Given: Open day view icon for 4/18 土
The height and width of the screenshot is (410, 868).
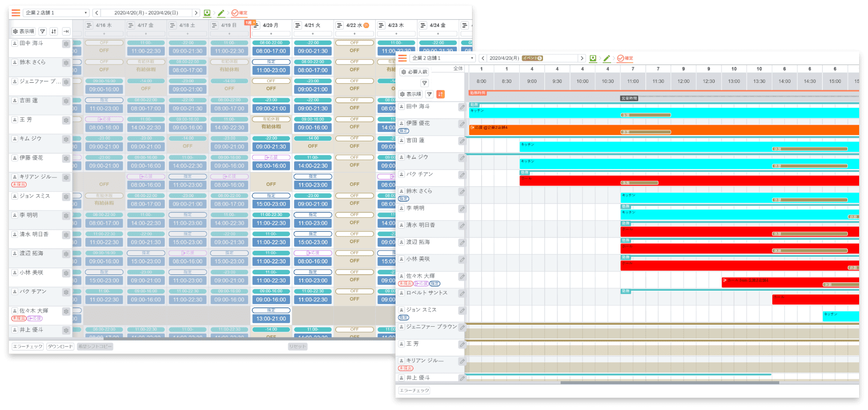Looking at the screenshot, I should tap(173, 25).
